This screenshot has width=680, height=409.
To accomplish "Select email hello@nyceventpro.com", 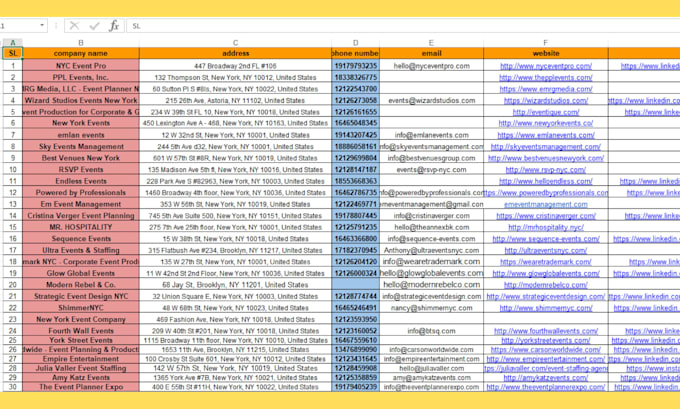I will pyautogui.click(x=431, y=66).
